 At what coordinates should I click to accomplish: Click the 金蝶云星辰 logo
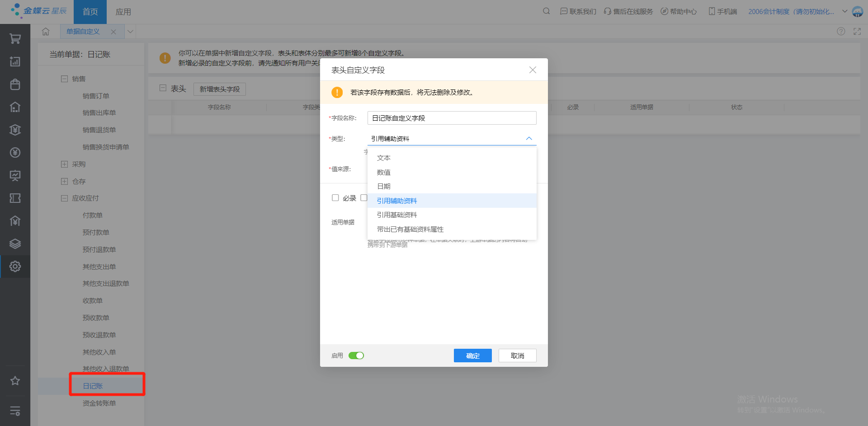click(39, 11)
